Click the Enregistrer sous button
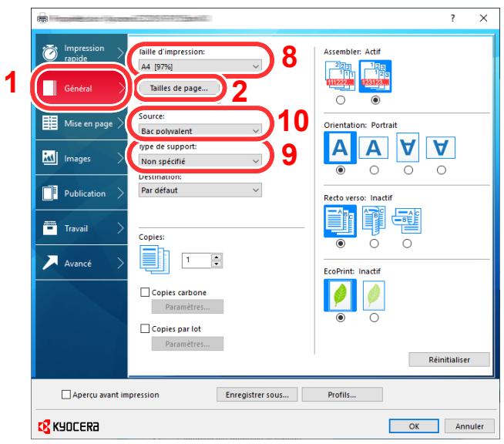Screen dimensions: 504x444 coord(257,395)
